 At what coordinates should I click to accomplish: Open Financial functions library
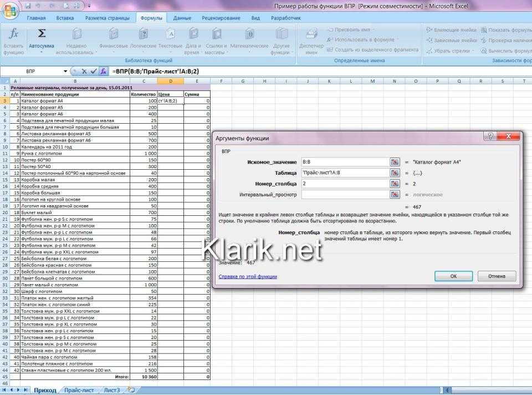pos(113,39)
